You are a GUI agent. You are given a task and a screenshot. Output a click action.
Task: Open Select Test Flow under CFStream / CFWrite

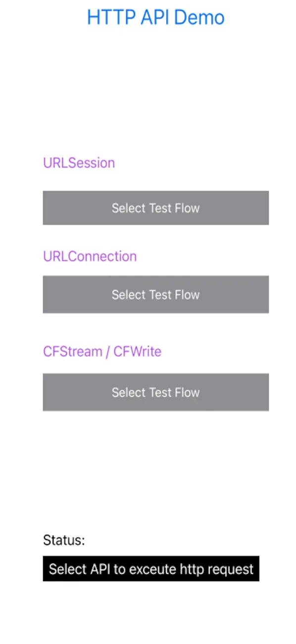coord(155,392)
